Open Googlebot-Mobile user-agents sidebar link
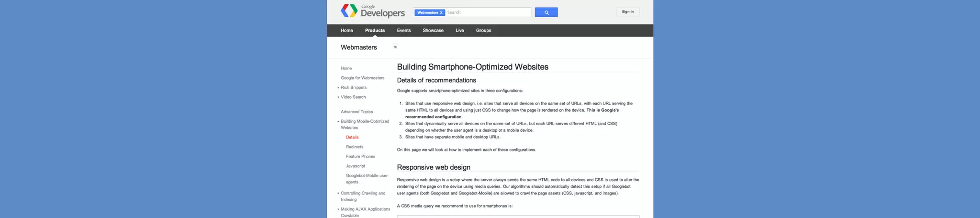The height and width of the screenshot is (218, 980). click(367, 179)
